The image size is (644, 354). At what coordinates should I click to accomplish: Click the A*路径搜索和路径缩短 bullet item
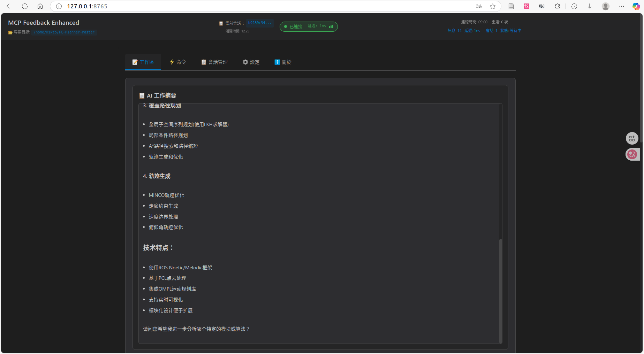point(173,146)
